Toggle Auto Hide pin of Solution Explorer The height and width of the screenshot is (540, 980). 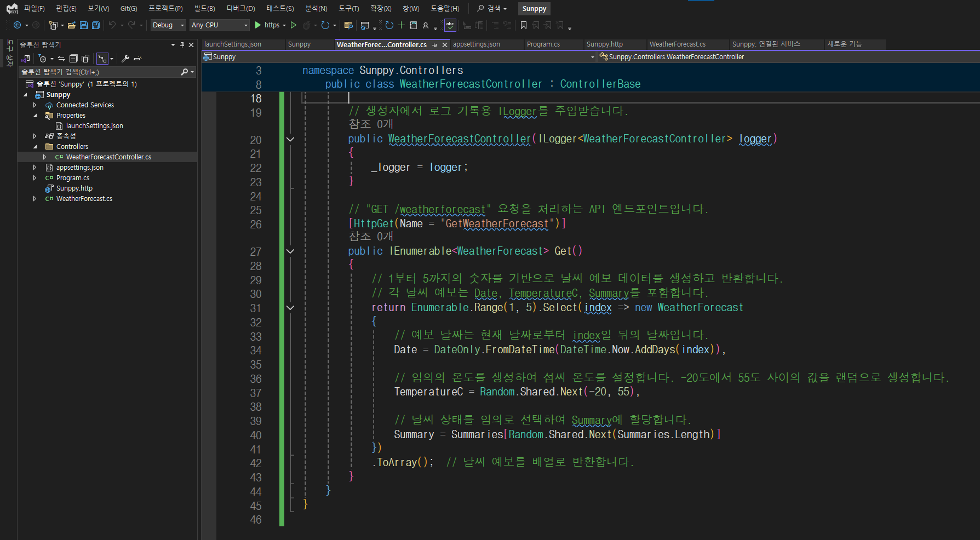point(182,45)
